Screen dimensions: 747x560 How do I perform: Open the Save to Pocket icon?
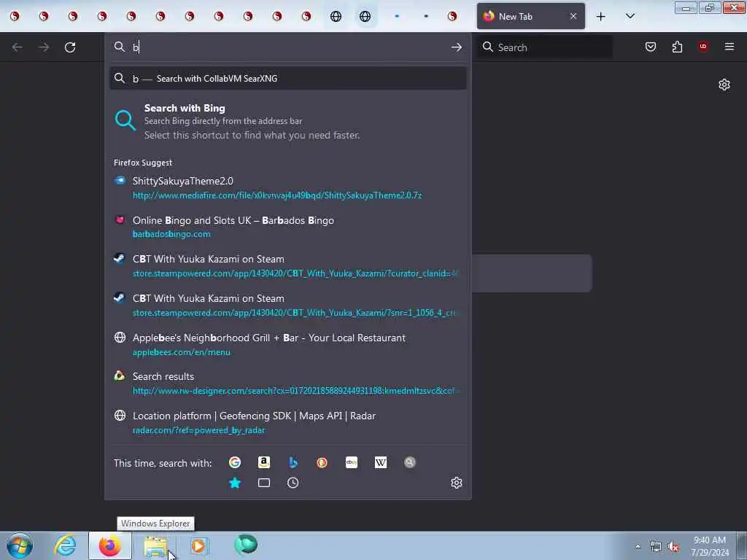650,47
